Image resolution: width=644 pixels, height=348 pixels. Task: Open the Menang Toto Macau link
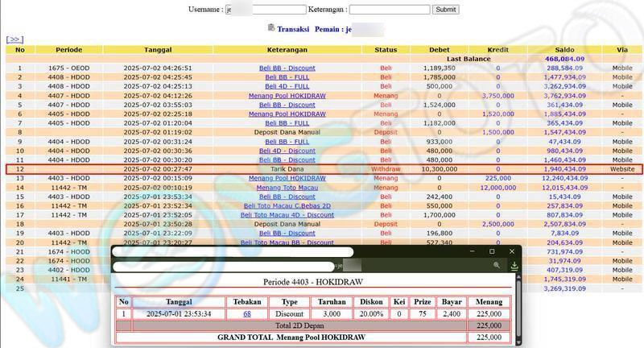[x=287, y=188]
